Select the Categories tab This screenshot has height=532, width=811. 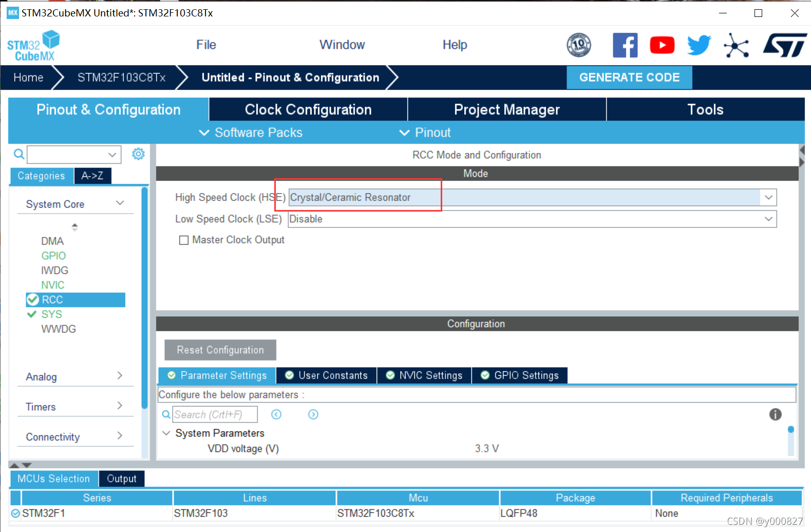pyautogui.click(x=42, y=176)
